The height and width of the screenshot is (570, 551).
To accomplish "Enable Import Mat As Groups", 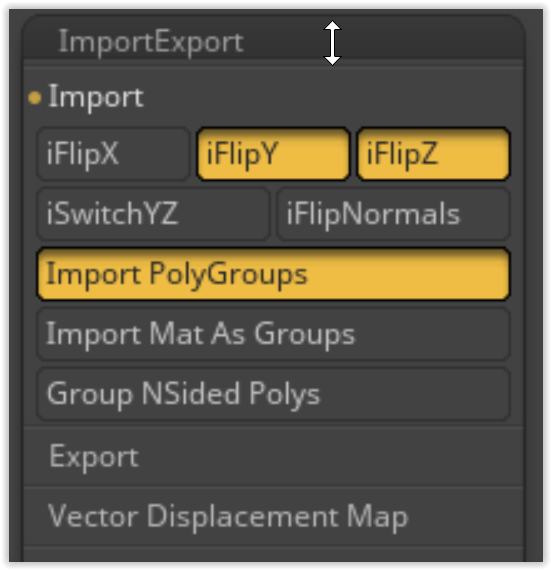I will point(273,334).
